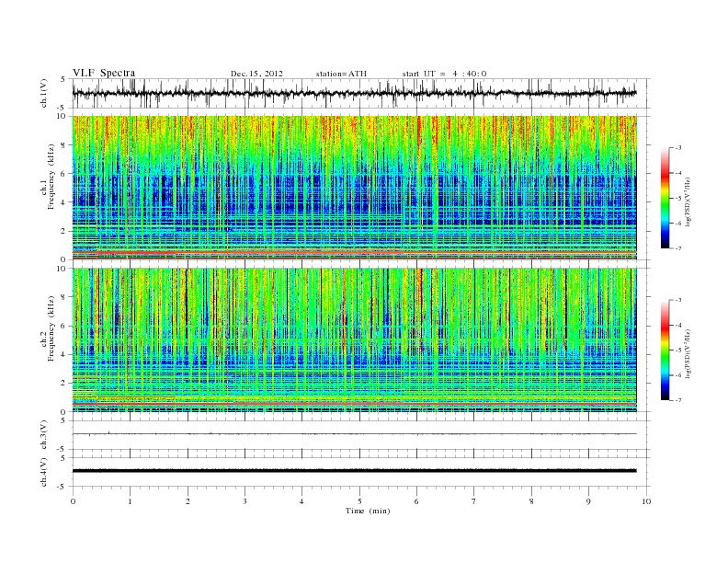Click the "-7" tick on ch.2 colorbar
This screenshot has width=728, height=563.
677,400
